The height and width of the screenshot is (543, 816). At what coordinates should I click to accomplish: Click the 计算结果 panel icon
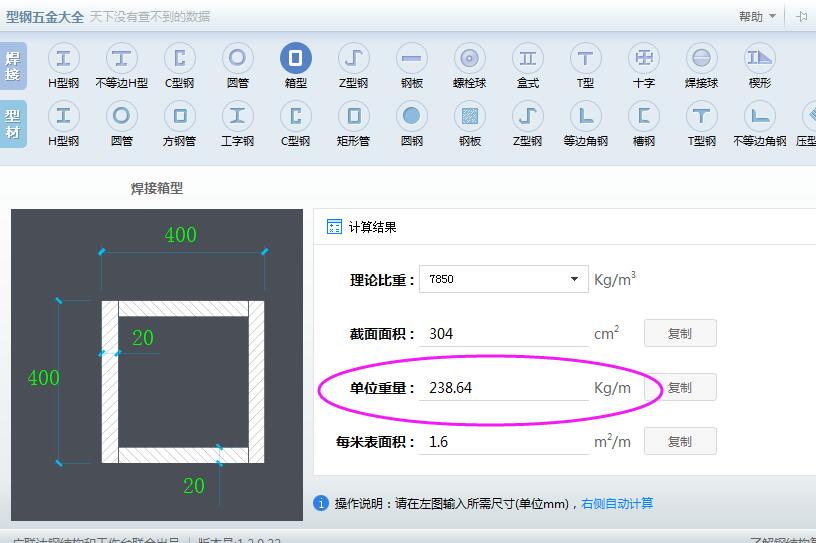(x=334, y=226)
